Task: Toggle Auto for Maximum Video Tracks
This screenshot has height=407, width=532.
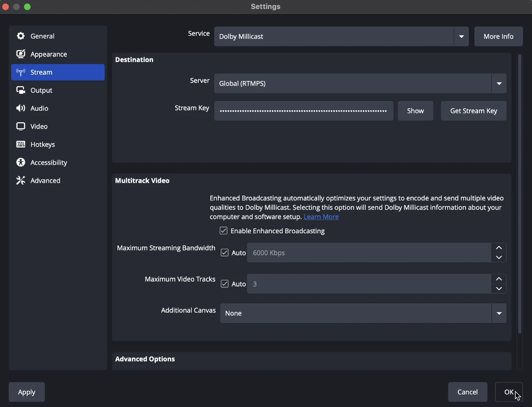Action: [x=225, y=284]
